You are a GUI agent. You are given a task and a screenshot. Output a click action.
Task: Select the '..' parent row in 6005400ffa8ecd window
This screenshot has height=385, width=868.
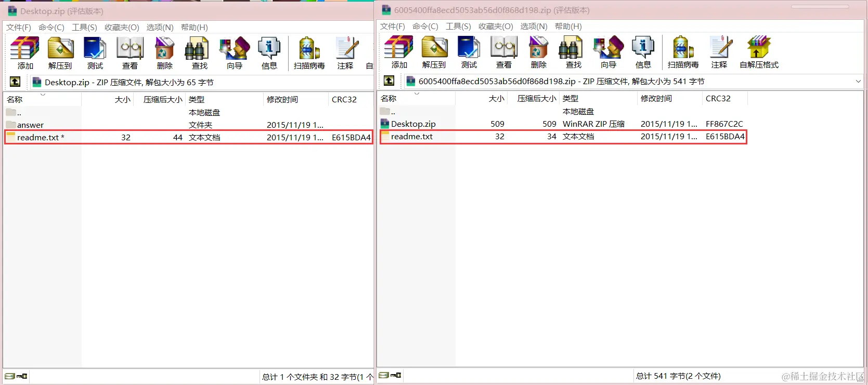tap(563, 111)
